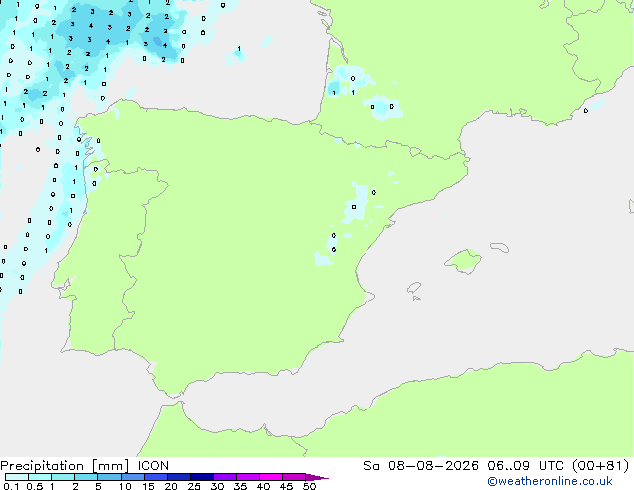Select the 'ICON' model name label
Screen dimensions: 634x490
click(x=153, y=466)
